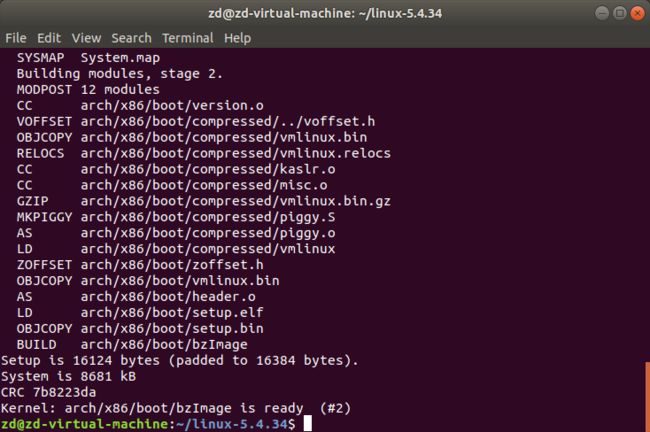
Task: Click the BUILD 'arch/x86/boot/bzImage' line
Action: click(x=132, y=345)
